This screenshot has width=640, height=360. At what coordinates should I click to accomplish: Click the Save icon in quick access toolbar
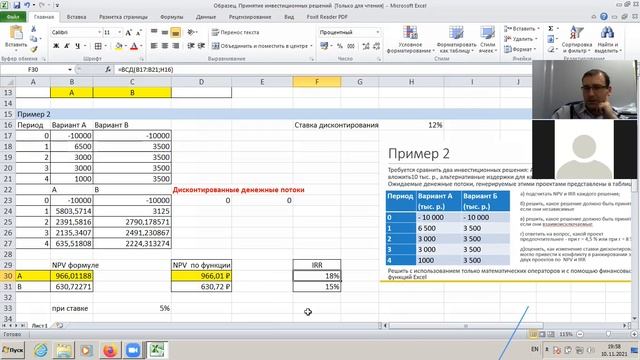click(x=17, y=5)
